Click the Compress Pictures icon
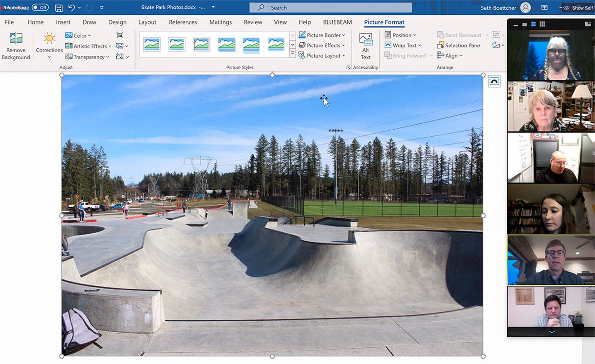 120,35
